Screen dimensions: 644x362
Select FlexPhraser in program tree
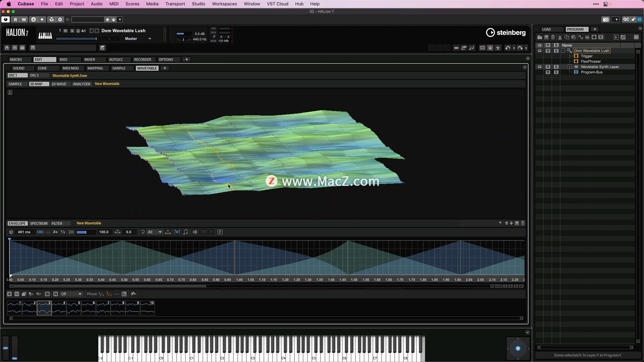(591, 62)
